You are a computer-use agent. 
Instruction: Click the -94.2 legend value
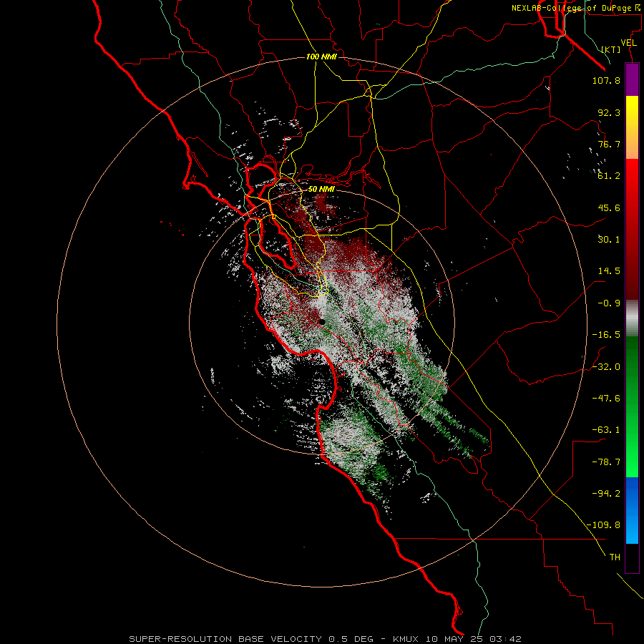606,494
